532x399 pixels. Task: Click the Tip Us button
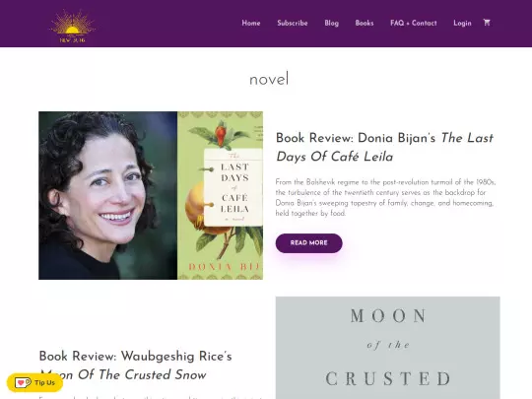(x=34, y=382)
